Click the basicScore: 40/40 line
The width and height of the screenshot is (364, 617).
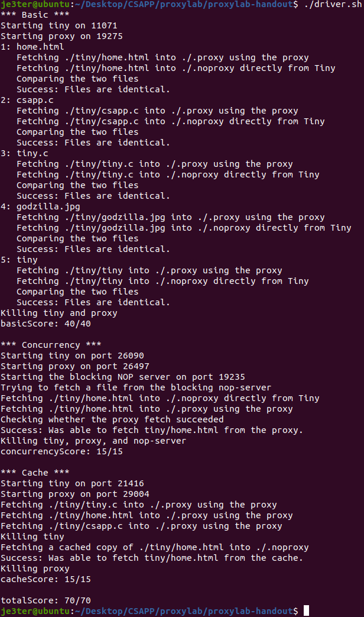click(x=45, y=324)
